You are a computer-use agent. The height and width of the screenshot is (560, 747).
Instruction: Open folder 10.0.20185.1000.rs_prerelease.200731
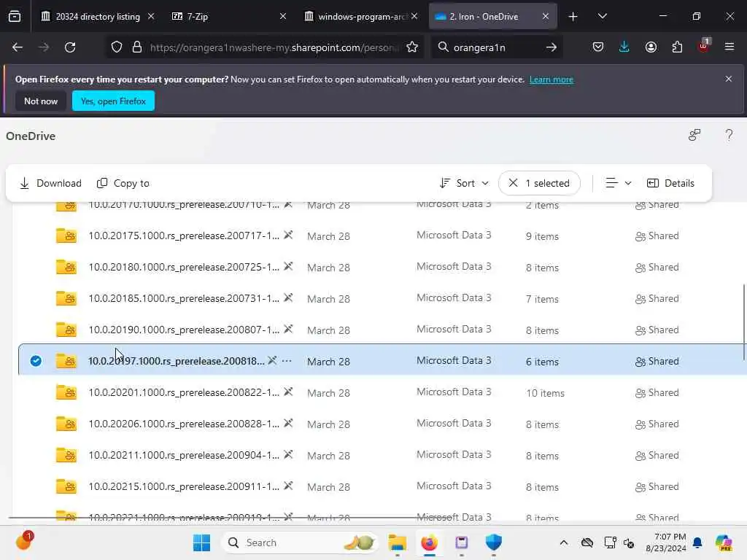point(184,298)
